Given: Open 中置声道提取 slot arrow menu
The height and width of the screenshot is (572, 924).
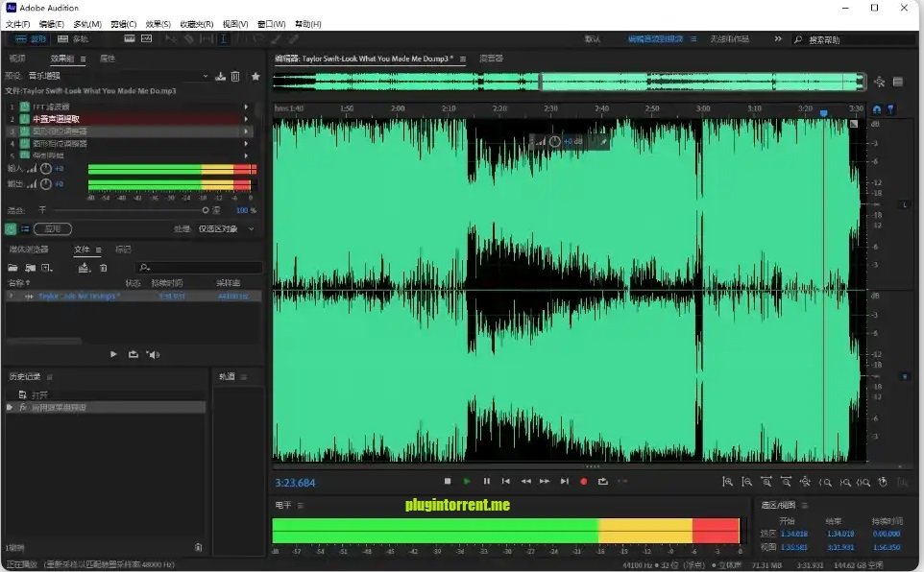Looking at the screenshot, I should (246, 119).
